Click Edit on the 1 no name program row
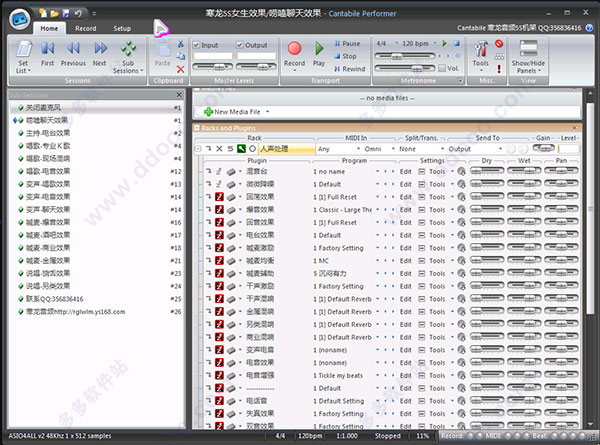Image resolution: width=600 pixels, height=445 pixels. [x=406, y=172]
